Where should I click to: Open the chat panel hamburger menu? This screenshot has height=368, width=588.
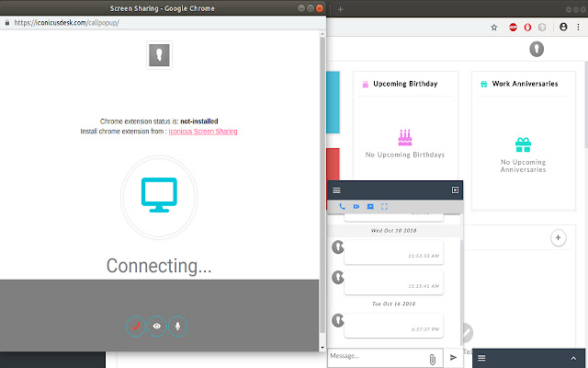tap(336, 190)
